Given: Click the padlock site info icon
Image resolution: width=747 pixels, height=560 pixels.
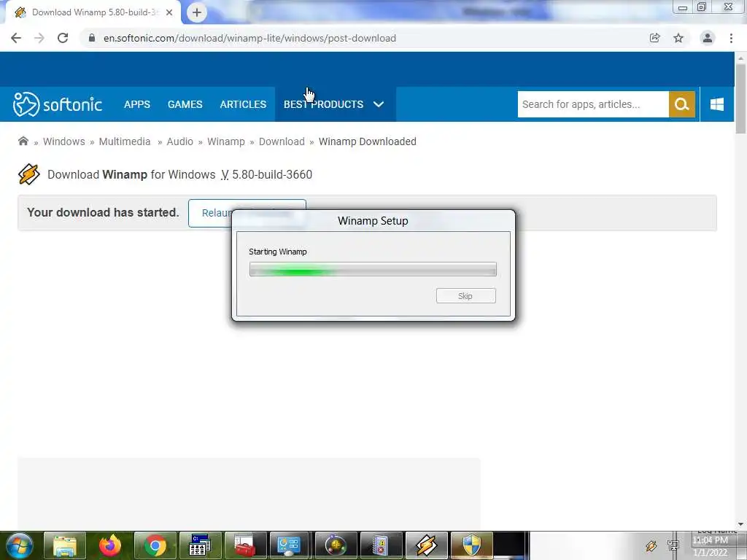Looking at the screenshot, I should pyautogui.click(x=91, y=38).
